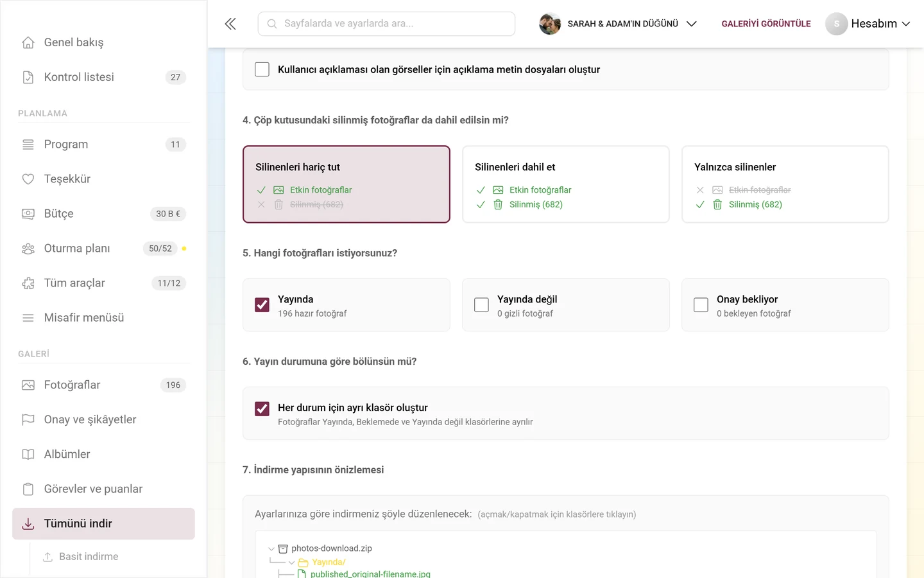Click the Misafir menüsü hamburger icon
This screenshot has width=924, height=578.
tap(28, 318)
